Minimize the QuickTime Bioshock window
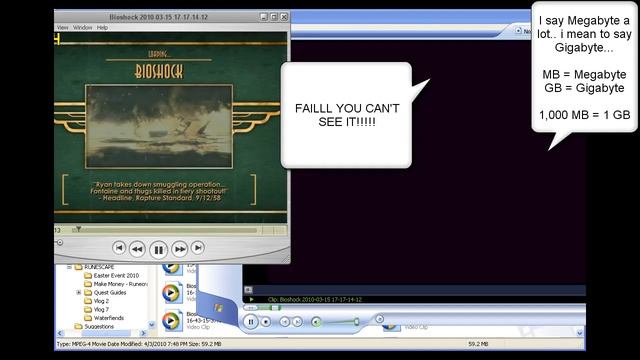 264,17
